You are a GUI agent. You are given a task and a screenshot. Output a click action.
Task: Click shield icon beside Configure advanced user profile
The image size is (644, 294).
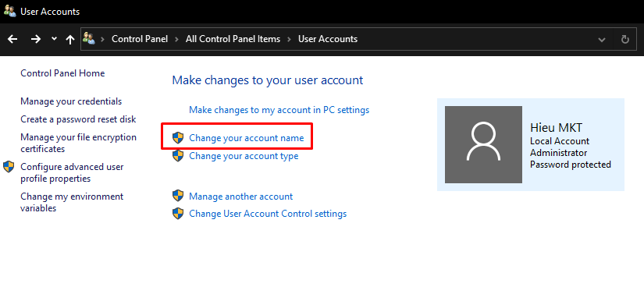pyautogui.click(x=9, y=167)
